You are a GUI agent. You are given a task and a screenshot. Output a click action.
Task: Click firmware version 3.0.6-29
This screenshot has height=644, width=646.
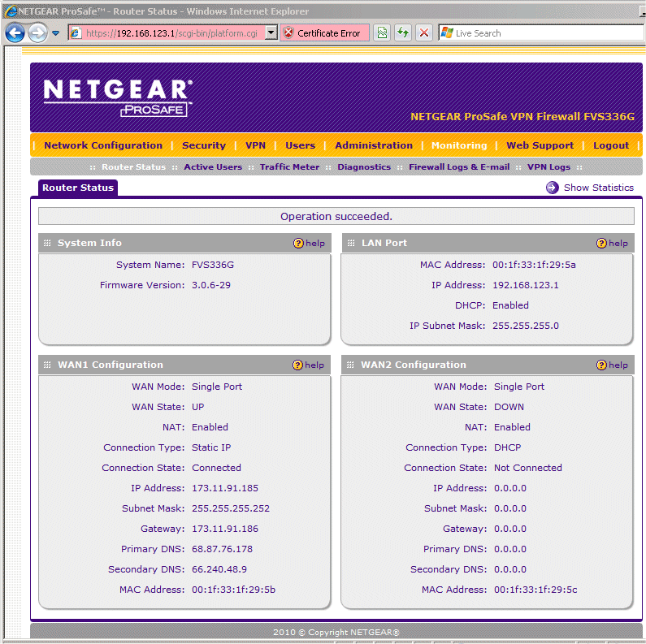(x=211, y=285)
